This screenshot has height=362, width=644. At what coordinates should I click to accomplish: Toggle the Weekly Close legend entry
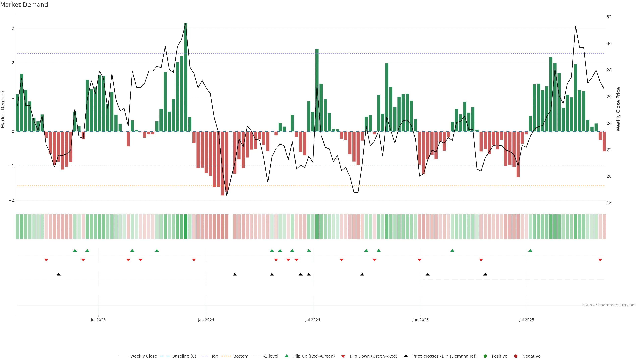point(144,356)
